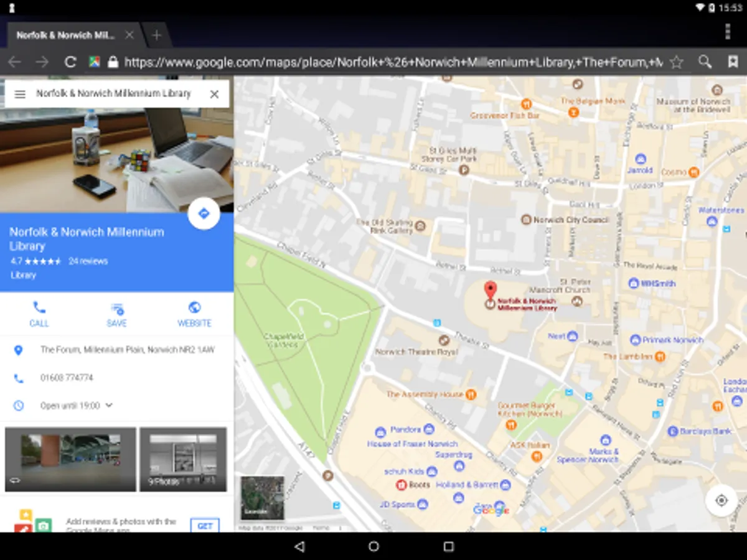The width and height of the screenshot is (747, 560).
Task: Reload the page
Action: click(70, 62)
